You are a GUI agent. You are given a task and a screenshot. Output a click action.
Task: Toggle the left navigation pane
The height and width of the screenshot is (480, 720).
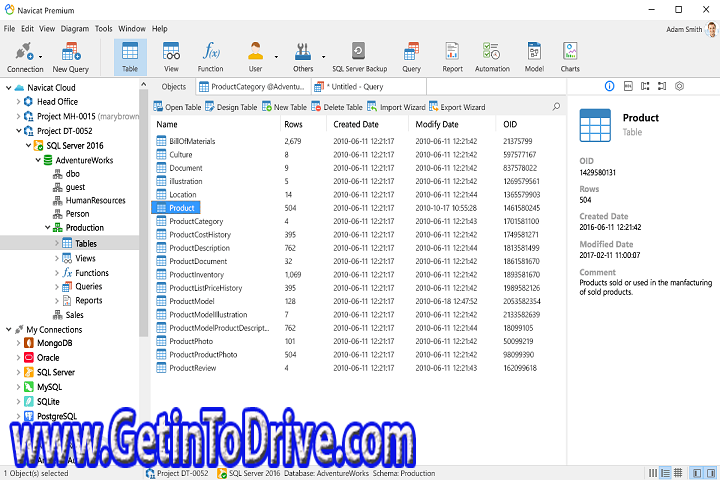click(697, 473)
